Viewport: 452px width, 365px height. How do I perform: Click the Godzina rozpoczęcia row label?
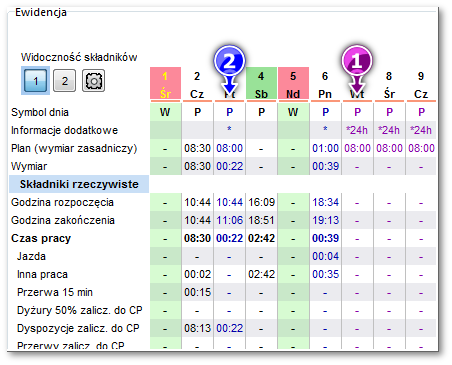62,202
